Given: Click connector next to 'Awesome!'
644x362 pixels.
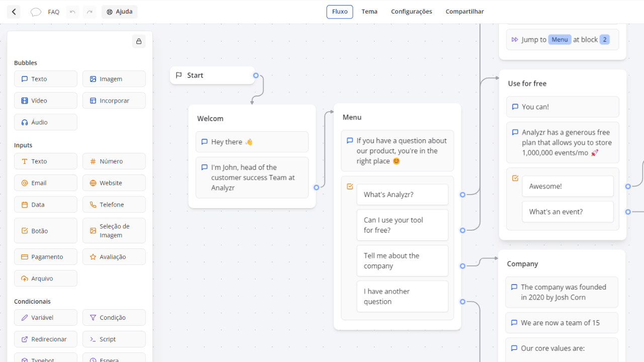Looking at the screenshot, I should click(x=628, y=187).
